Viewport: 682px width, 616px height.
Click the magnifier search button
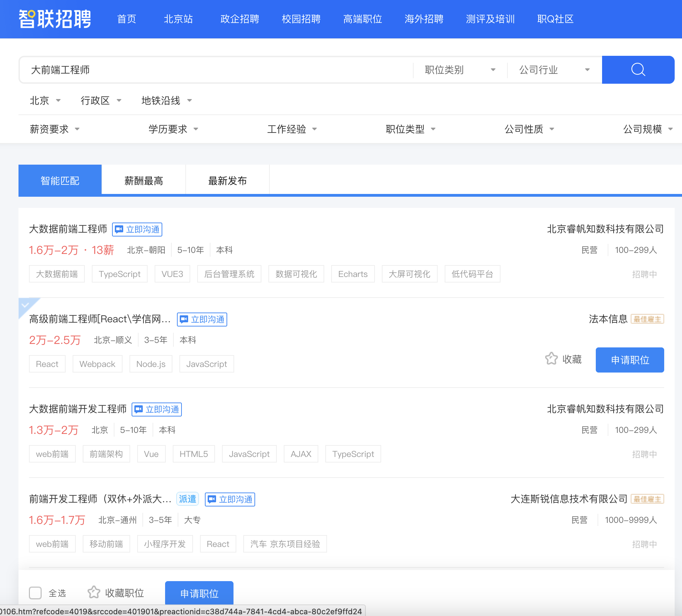[638, 70]
